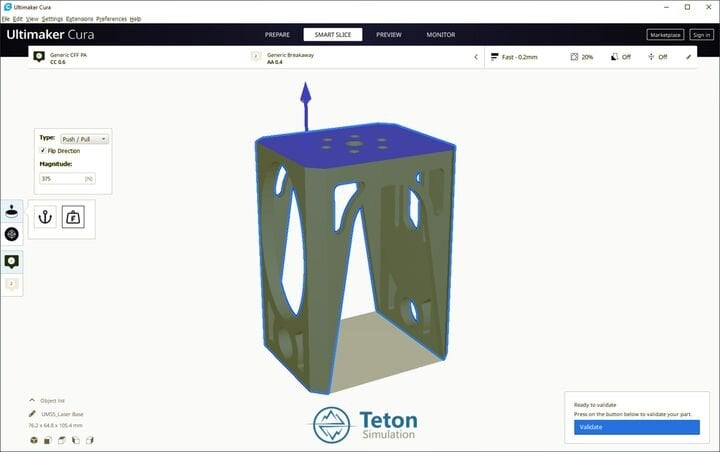Image resolution: width=720 pixels, height=452 pixels.
Task: Click the pencil icon in print settings bar
Action: pyautogui.click(x=688, y=57)
